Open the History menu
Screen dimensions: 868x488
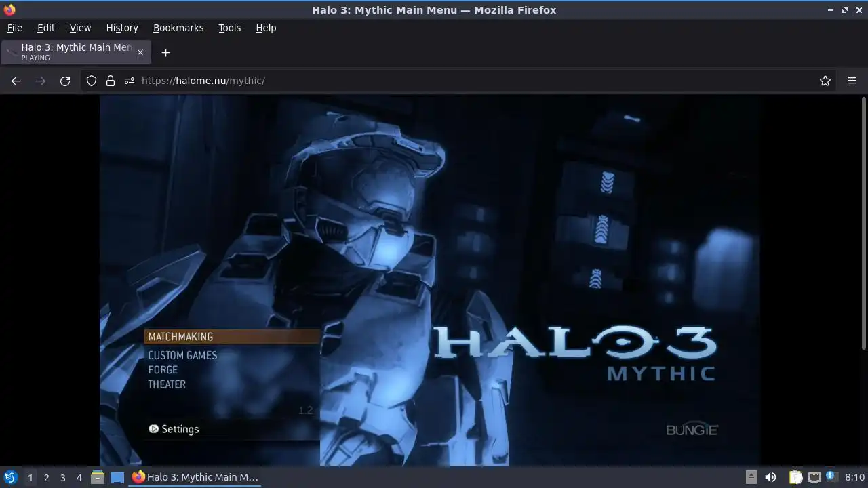[122, 28]
